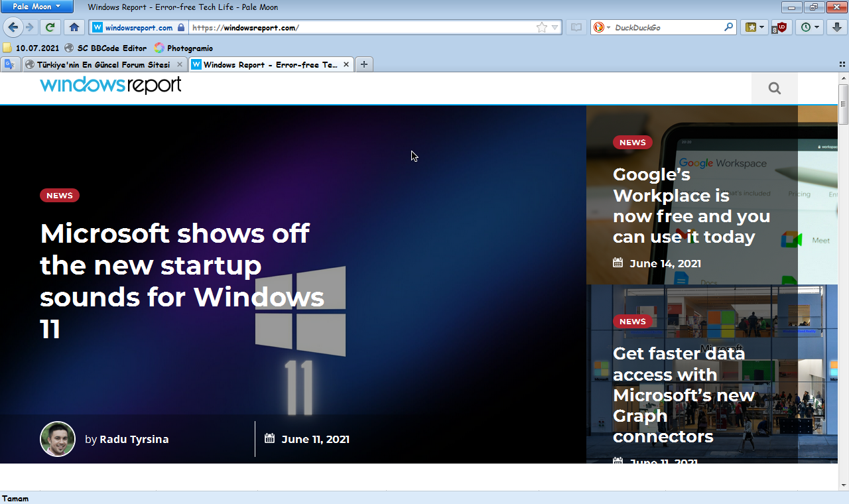This screenshot has height=504, width=849.
Task: Expand the search engine selector arrow
Action: tap(608, 27)
